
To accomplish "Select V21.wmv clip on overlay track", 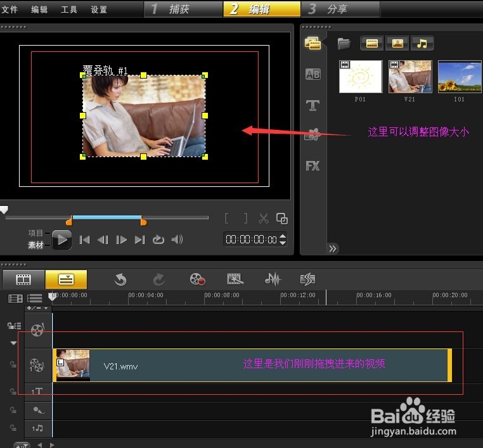I will click(x=252, y=366).
